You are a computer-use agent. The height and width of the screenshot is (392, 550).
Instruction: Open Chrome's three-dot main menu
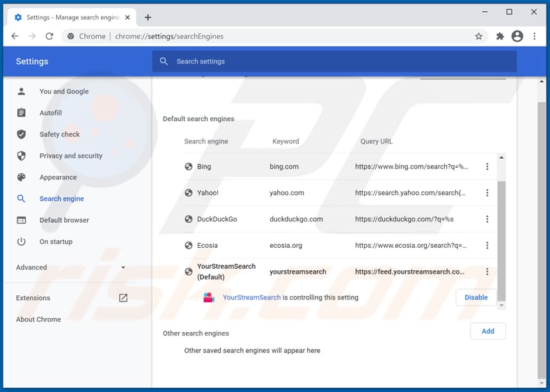point(535,36)
